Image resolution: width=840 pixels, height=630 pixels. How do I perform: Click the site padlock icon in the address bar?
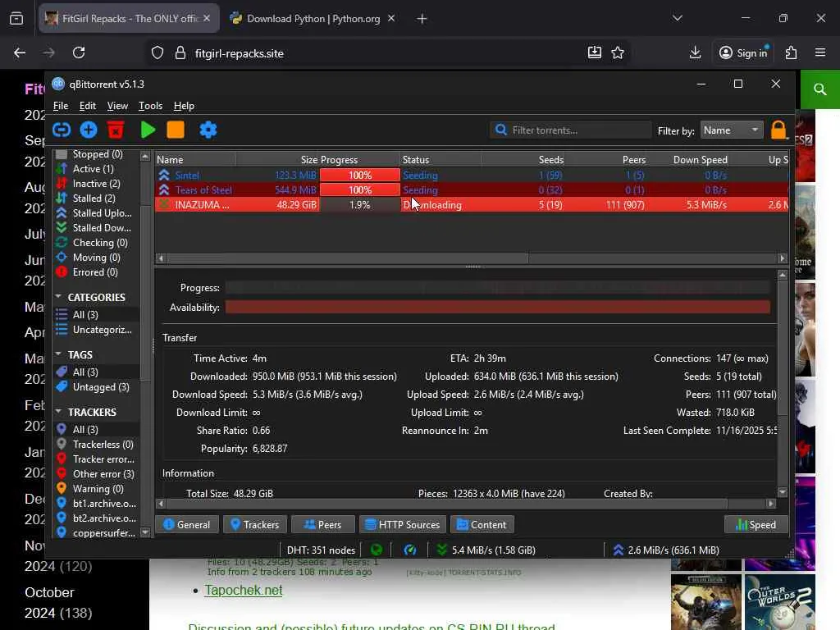click(x=180, y=53)
